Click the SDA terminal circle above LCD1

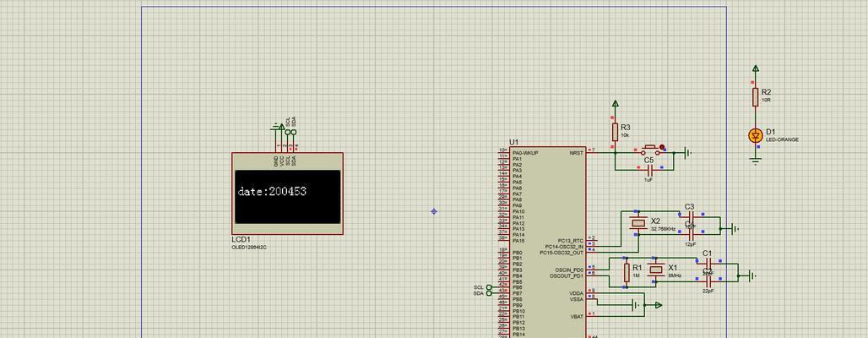click(x=293, y=132)
